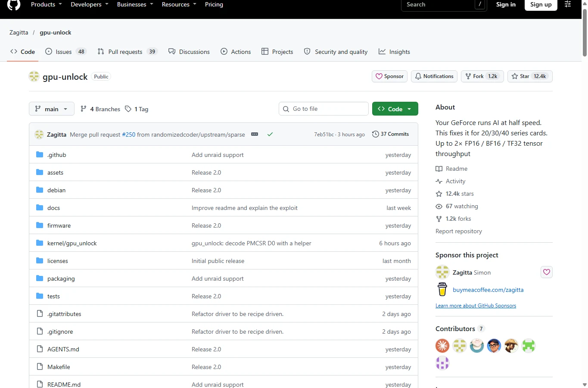Screen dimensions: 588x388
Task: Click the buymeacoffee cup icon
Action: [442, 289]
